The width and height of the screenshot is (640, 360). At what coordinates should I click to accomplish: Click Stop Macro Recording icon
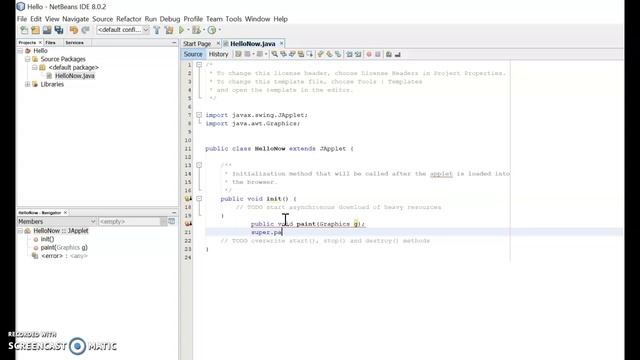(x=378, y=54)
